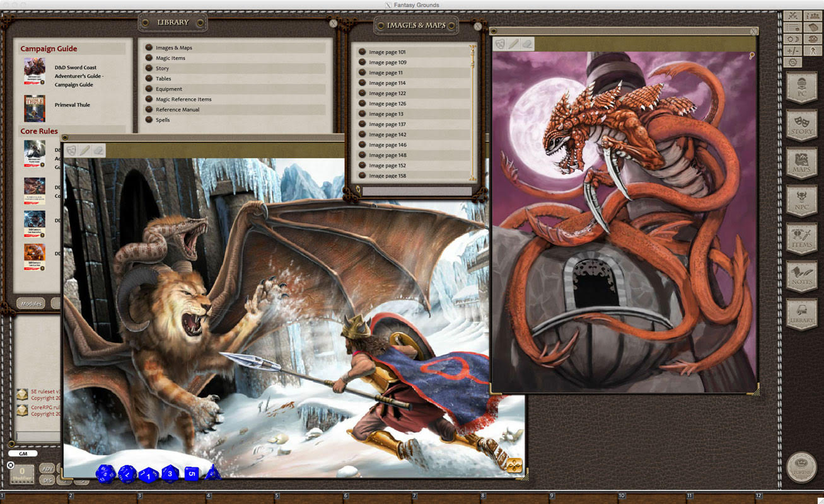Select pencil draw tool in dragon image window
The image size is (824, 504).
514,43
